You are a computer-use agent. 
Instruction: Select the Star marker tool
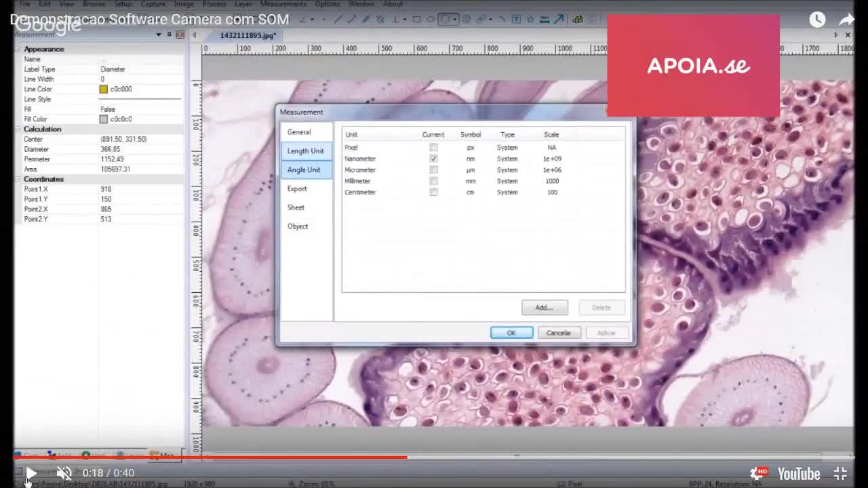pyautogui.click(x=530, y=20)
